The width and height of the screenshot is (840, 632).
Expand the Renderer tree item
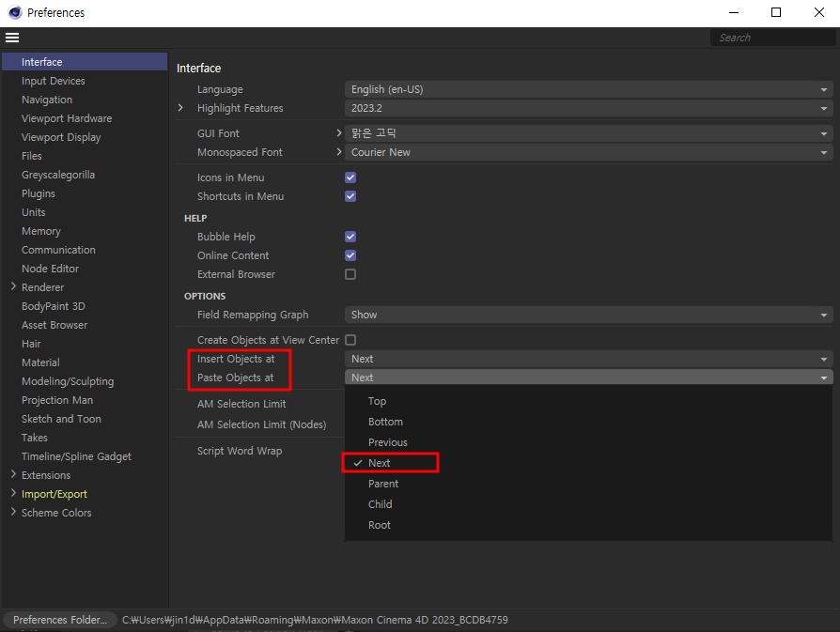coord(13,287)
